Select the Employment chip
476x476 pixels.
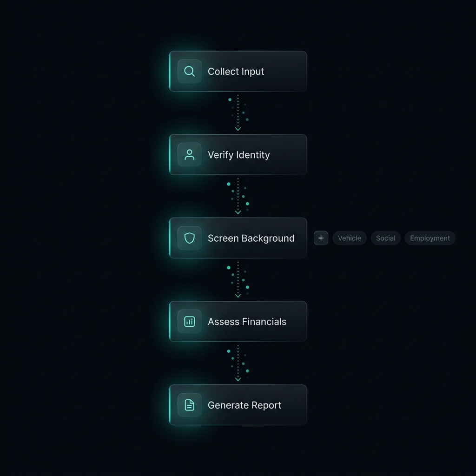coord(430,238)
